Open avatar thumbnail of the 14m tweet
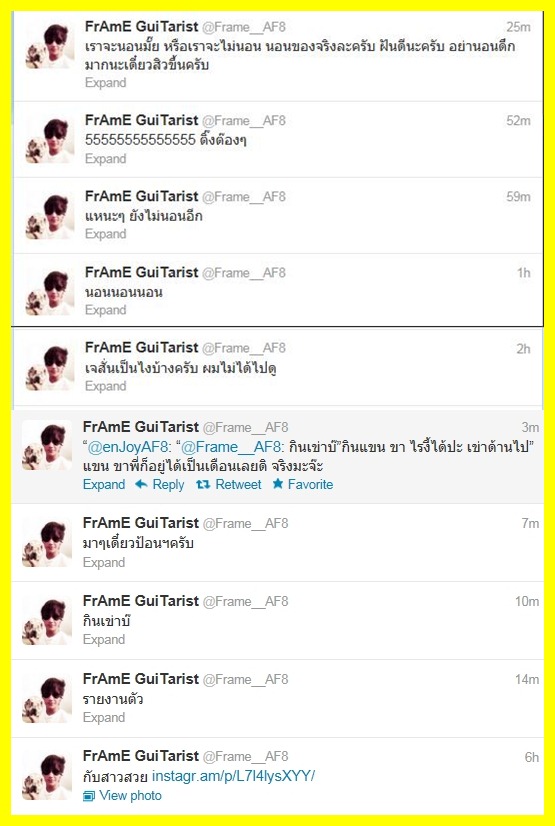 pyautogui.click(x=46, y=699)
